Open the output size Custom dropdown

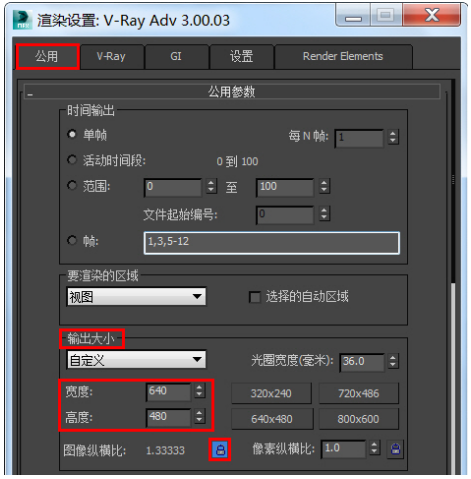pos(136,360)
